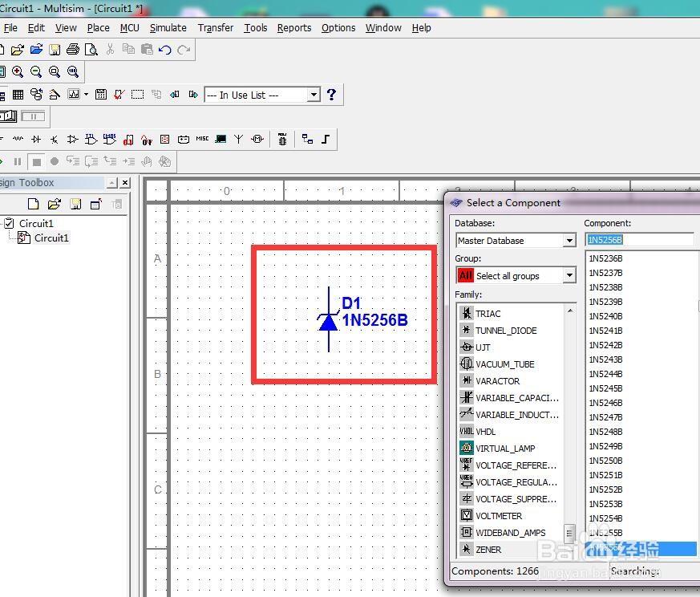Open the Grapher icon
Image resolution: width=700 pixels, height=597 pixels.
coord(74,95)
